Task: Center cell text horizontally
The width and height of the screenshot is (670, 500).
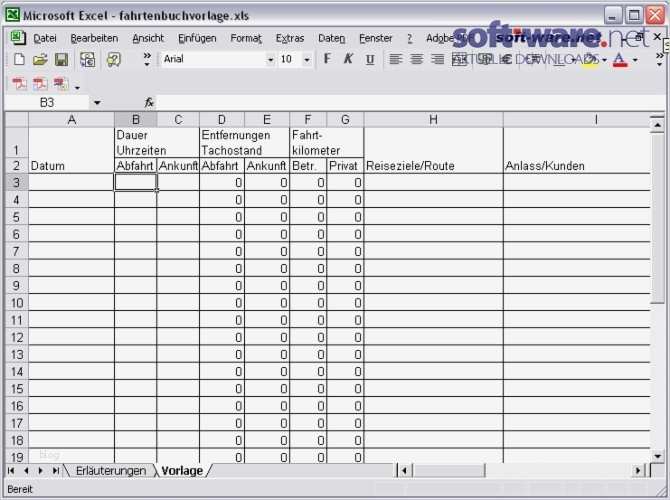Action: [x=417, y=59]
